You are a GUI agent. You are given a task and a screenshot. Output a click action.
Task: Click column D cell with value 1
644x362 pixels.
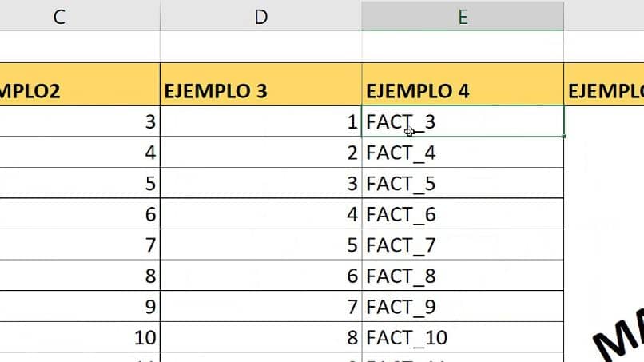(x=260, y=122)
